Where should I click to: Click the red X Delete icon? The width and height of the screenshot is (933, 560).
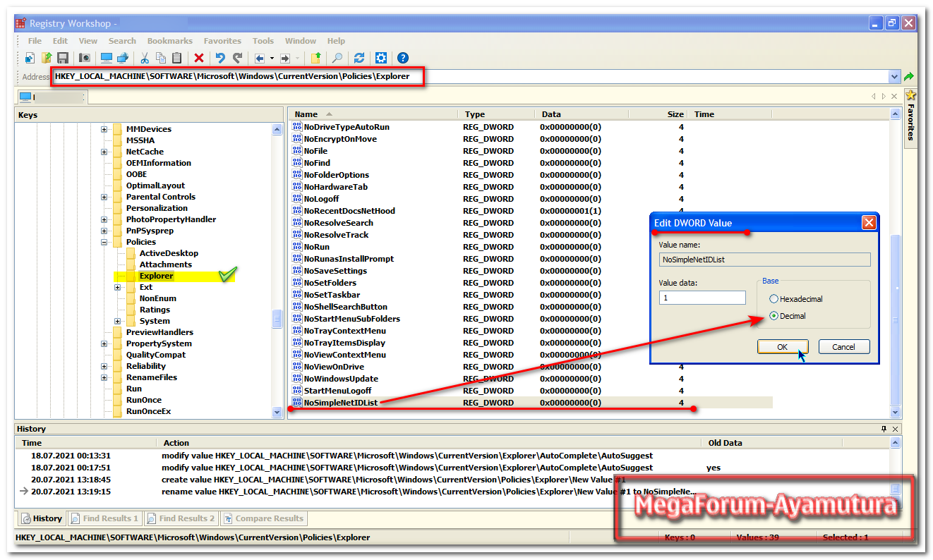(x=199, y=58)
